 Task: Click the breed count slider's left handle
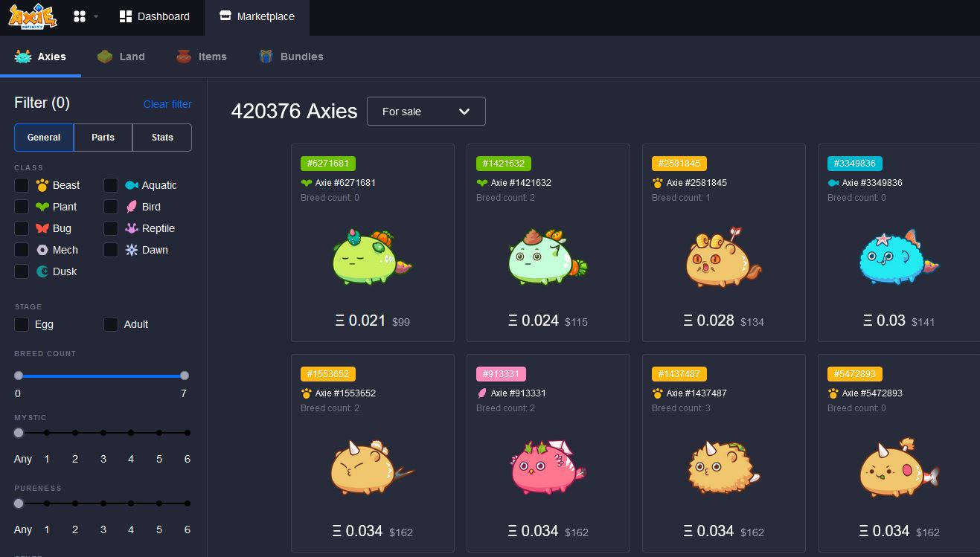(x=19, y=376)
